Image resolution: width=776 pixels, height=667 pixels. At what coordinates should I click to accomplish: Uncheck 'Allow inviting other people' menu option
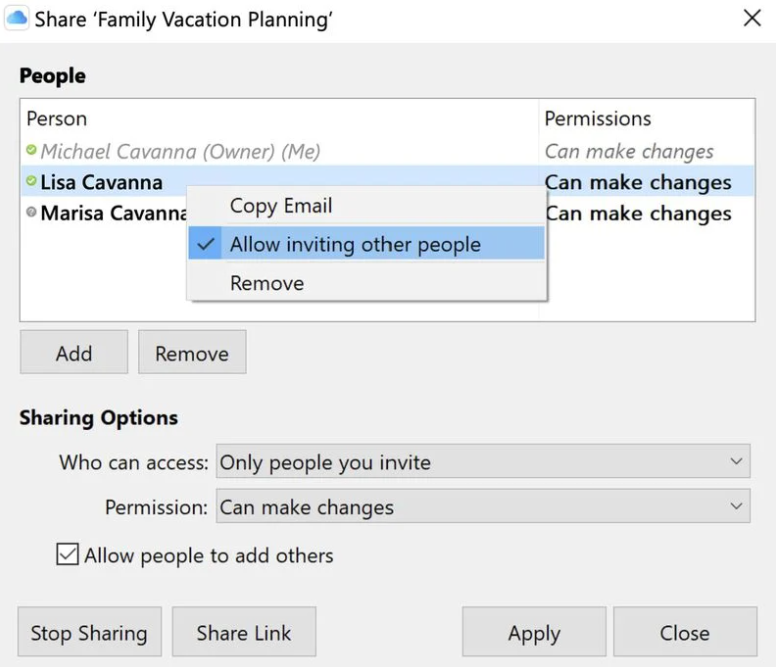(355, 245)
